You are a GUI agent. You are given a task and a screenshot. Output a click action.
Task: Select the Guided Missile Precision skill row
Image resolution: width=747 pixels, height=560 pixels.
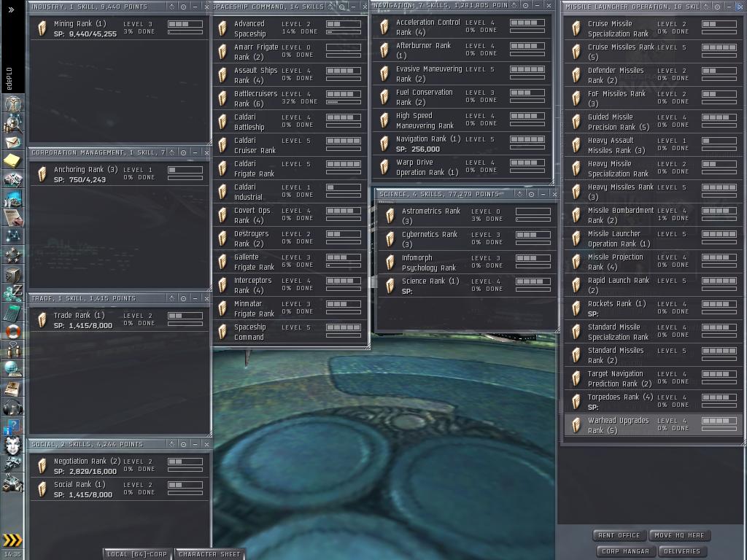tap(653, 122)
